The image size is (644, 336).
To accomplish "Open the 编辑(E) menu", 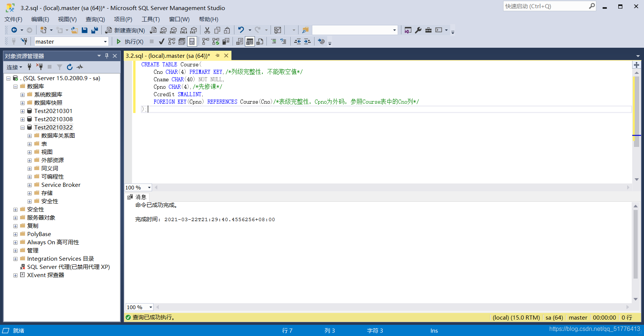I will (x=40, y=19).
